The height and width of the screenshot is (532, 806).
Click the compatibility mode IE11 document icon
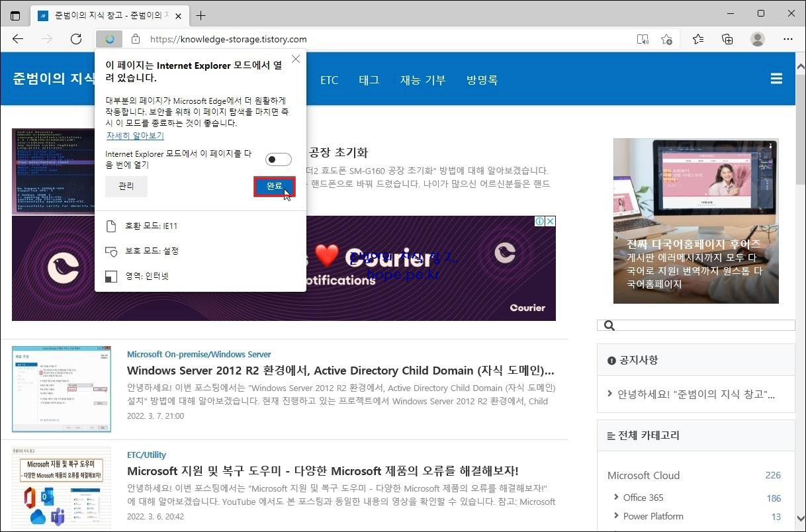111,226
